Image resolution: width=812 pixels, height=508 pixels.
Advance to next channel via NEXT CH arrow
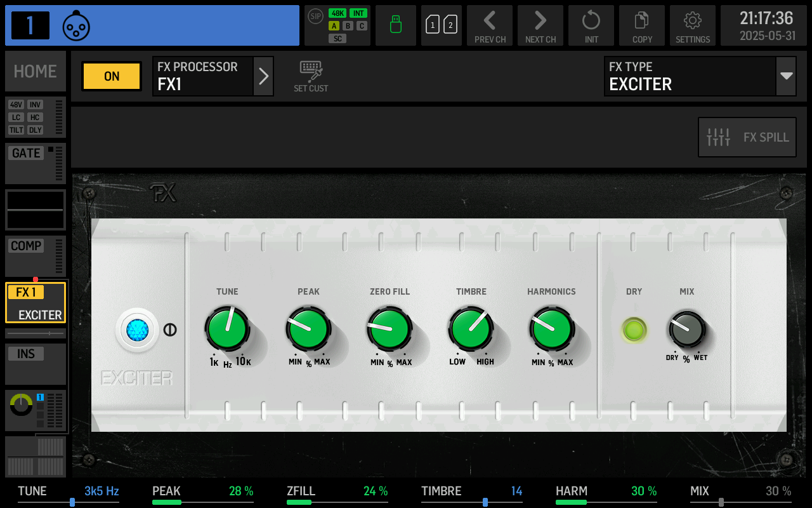pos(540,25)
